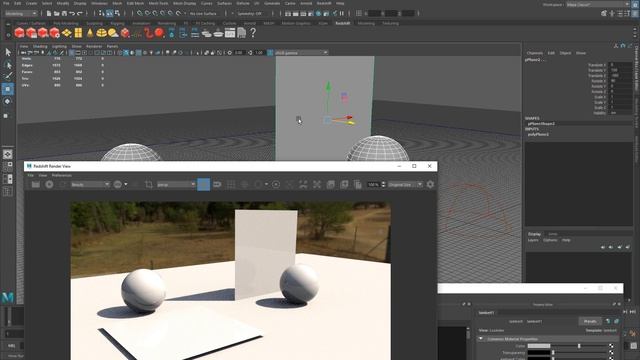Click the open scene folder icon
640x360 pixels.
click(57, 13)
